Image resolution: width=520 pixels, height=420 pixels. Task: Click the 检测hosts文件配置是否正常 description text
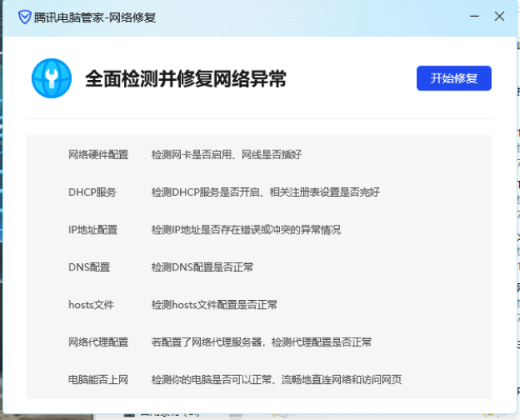pos(214,305)
